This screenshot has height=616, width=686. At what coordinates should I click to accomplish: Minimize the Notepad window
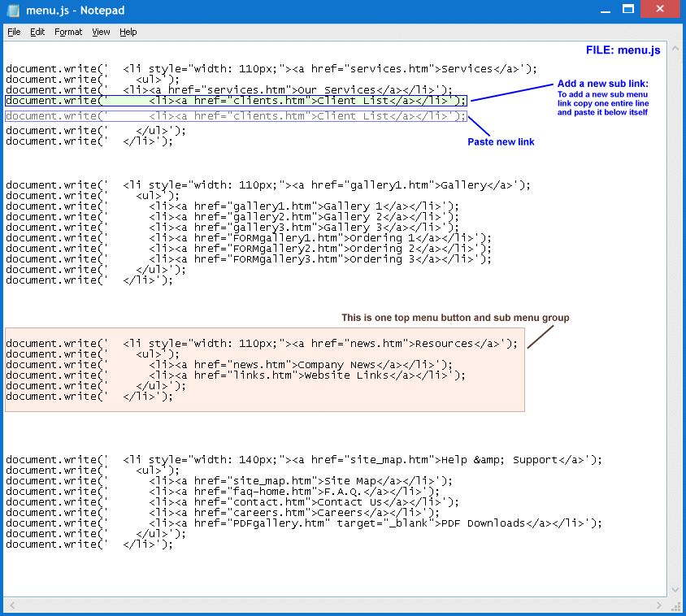click(x=604, y=10)
